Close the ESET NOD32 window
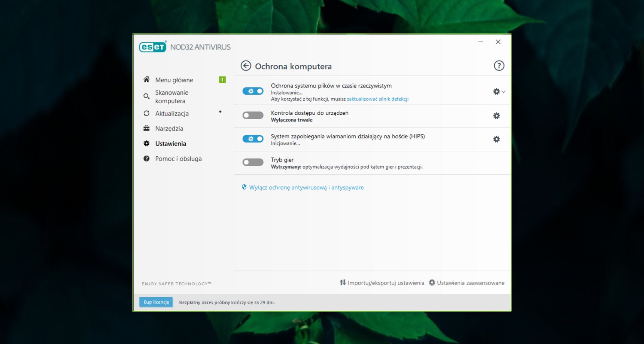This screenshot has height=344, width=644. [498, 42]
